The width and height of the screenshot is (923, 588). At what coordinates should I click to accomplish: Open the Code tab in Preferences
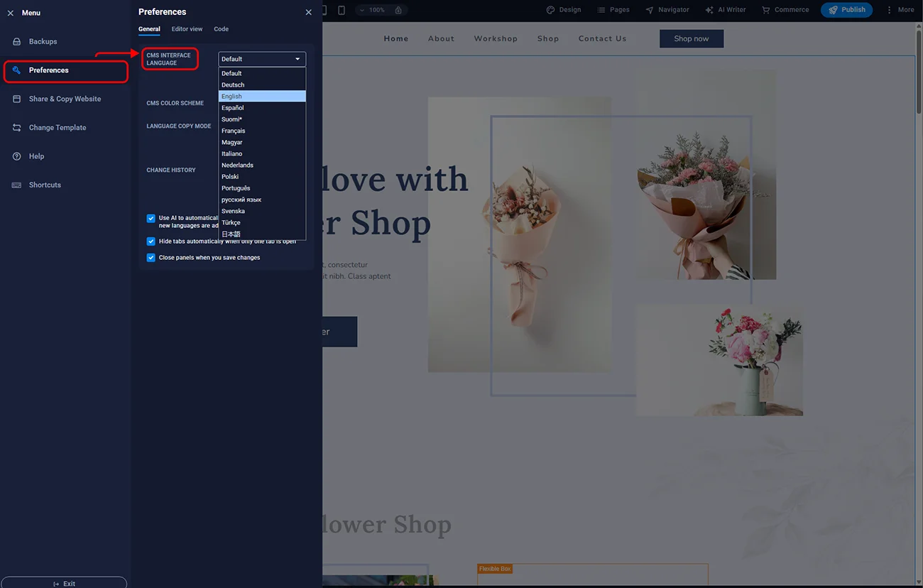(x=221, y=29)
